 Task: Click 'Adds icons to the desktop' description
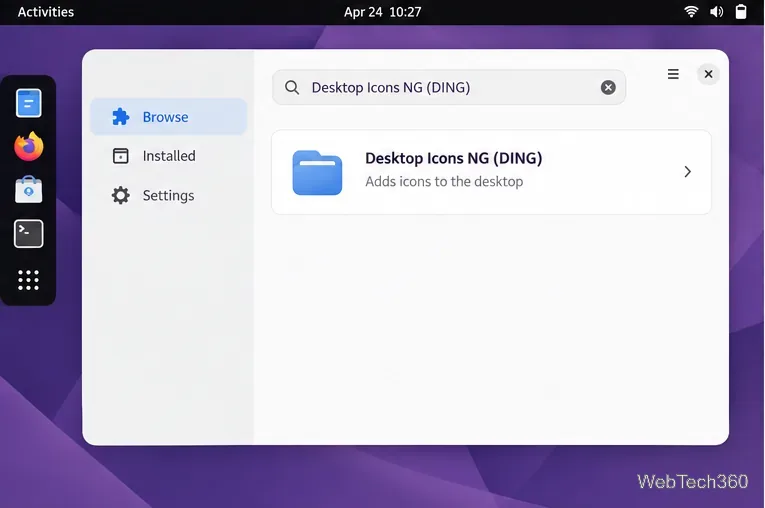[444, 182]
